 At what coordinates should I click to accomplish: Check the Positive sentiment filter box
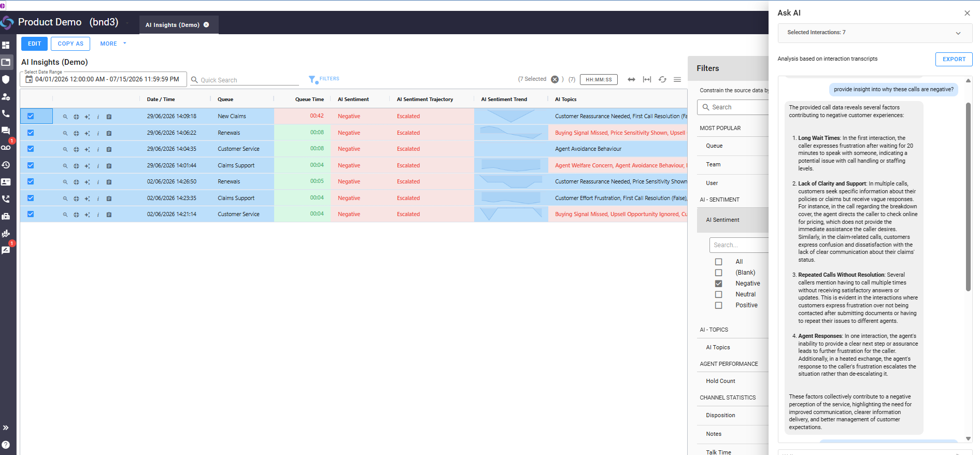point(718,305)
